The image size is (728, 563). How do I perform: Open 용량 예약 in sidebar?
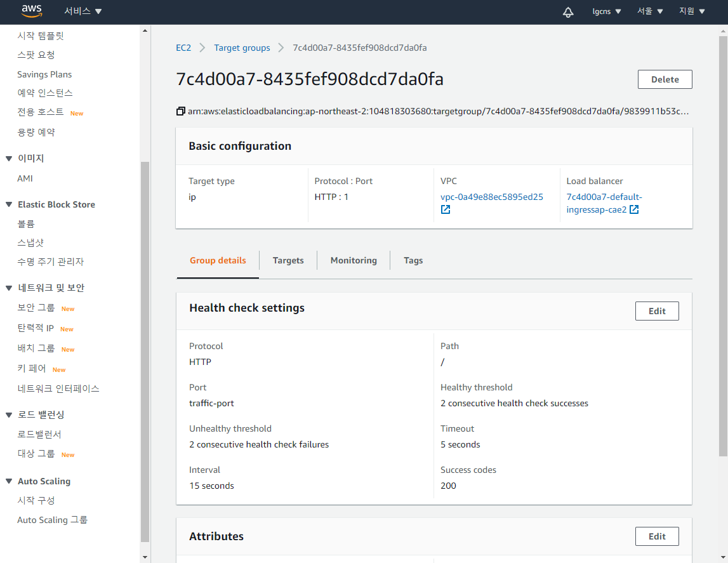[x=36, y=132]
